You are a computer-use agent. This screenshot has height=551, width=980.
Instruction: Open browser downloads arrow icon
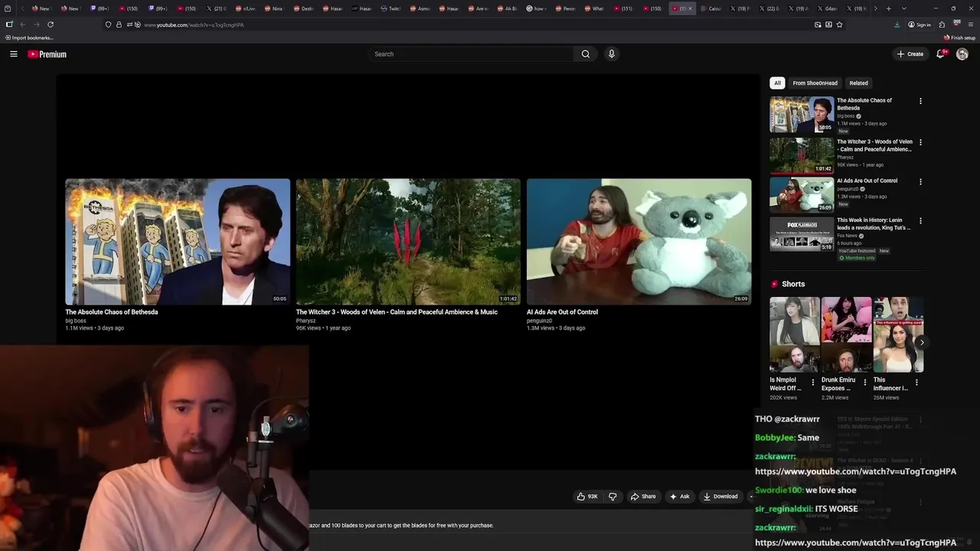(897, 24)
